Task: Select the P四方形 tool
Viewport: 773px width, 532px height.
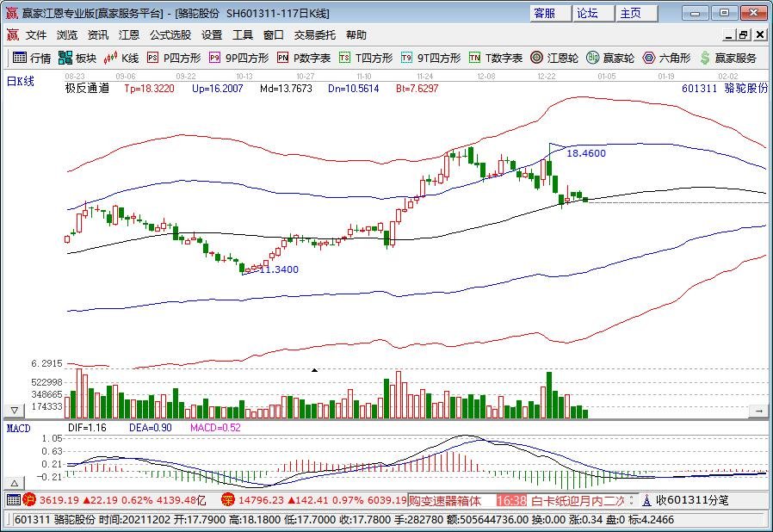Action: click(174, 58)
